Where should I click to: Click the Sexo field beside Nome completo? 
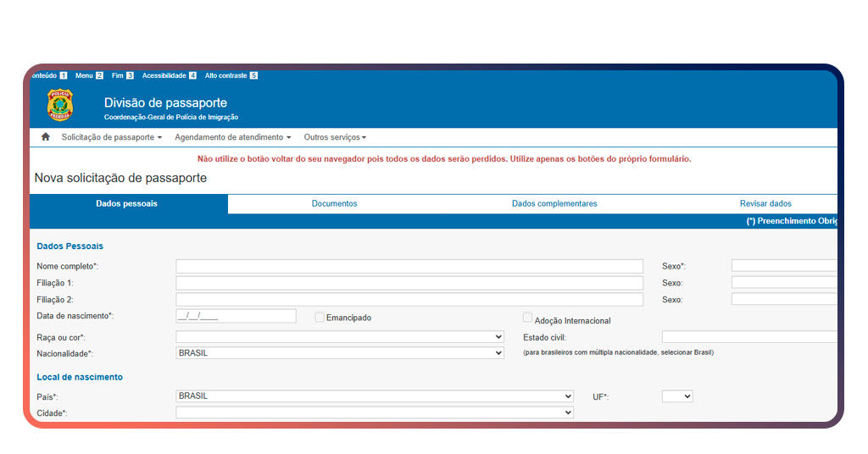tap(784, 265)
